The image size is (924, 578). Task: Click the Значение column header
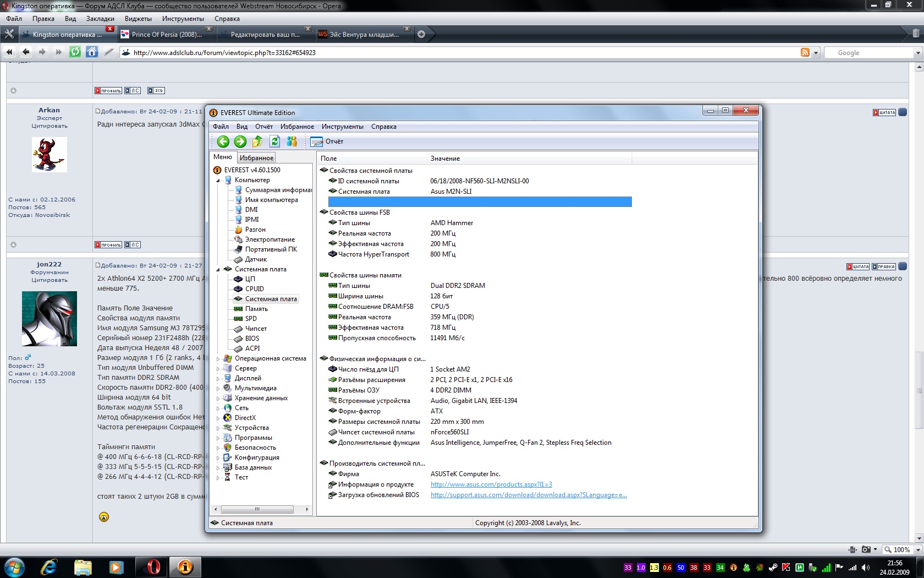pyautogui.click(x=529, y=159)
